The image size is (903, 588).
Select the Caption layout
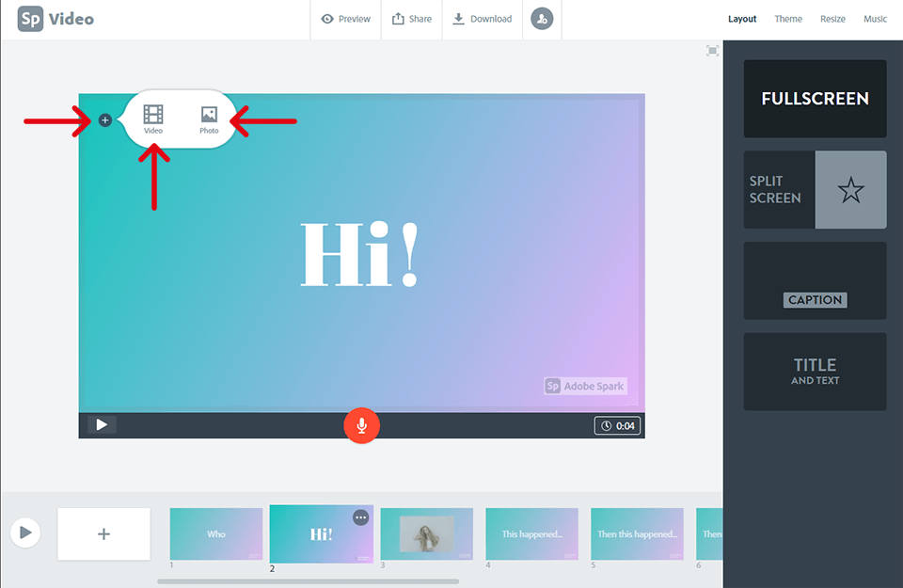coord(815,280)
